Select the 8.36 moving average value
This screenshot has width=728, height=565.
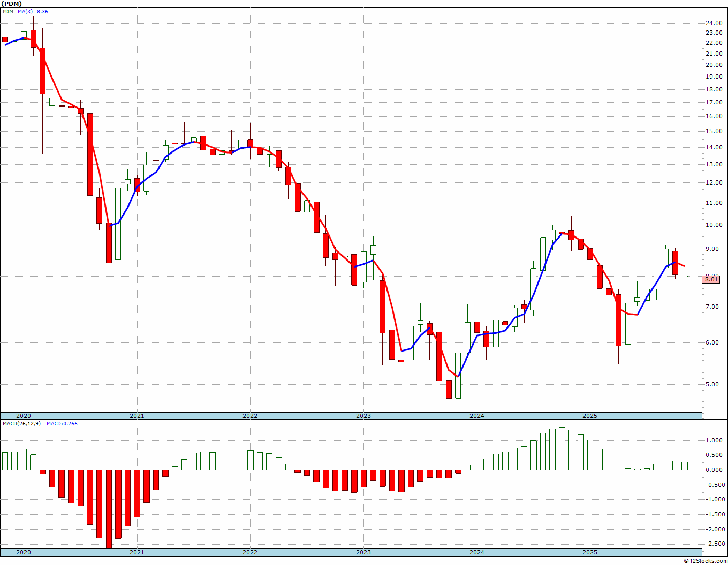(x=42, y=12)
